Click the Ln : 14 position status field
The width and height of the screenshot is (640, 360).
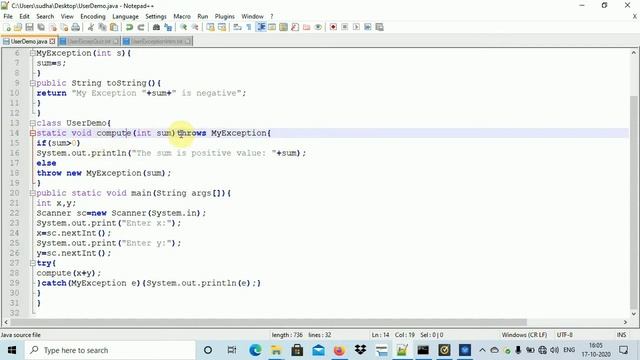tap(380, 335)
